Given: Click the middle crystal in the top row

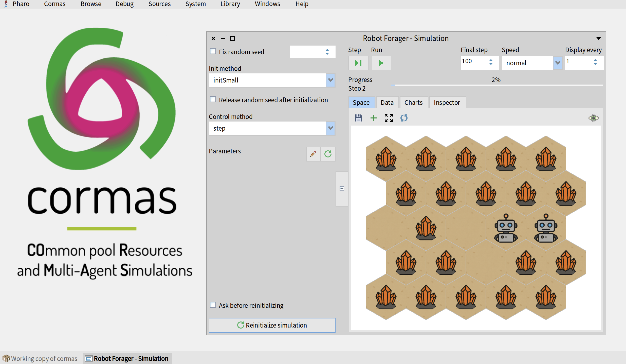Looking at the screenshot, I should [466, 159].
